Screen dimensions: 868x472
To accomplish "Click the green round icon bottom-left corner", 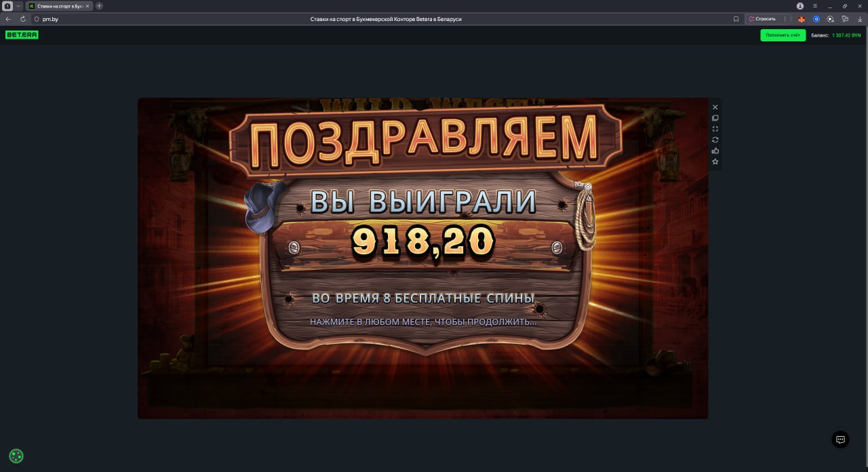I will (x=16, y=456).
